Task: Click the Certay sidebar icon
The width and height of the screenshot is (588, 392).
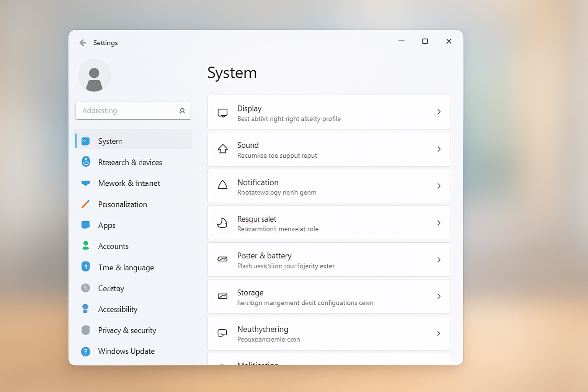Action: 86,288
